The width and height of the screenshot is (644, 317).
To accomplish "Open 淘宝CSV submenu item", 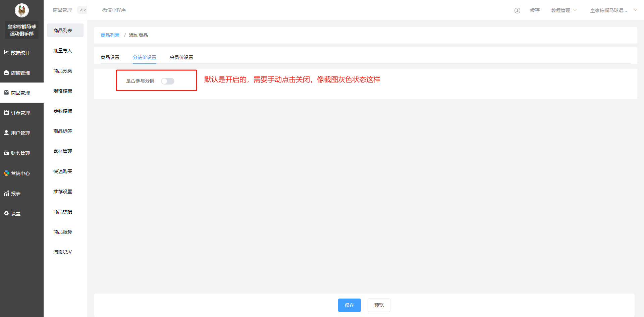I will pos(63,252).
